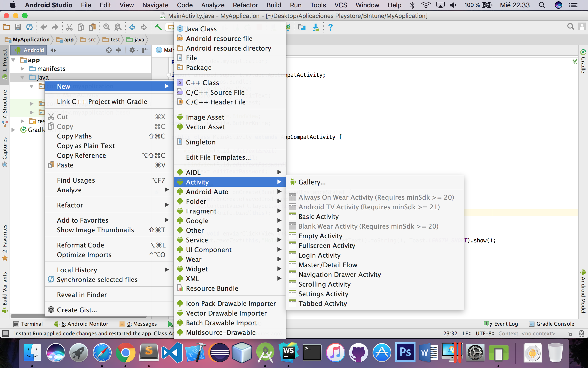The height and width of the screenshot is (368, 588).
Task: Click the Open folder toolbar icon
Action: [x=6, y=27]
